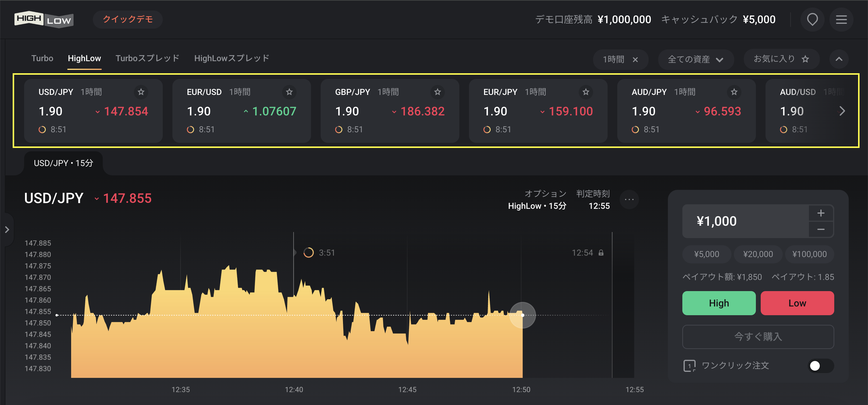
Task: Open the location pin icon in header
Action: 812,20
